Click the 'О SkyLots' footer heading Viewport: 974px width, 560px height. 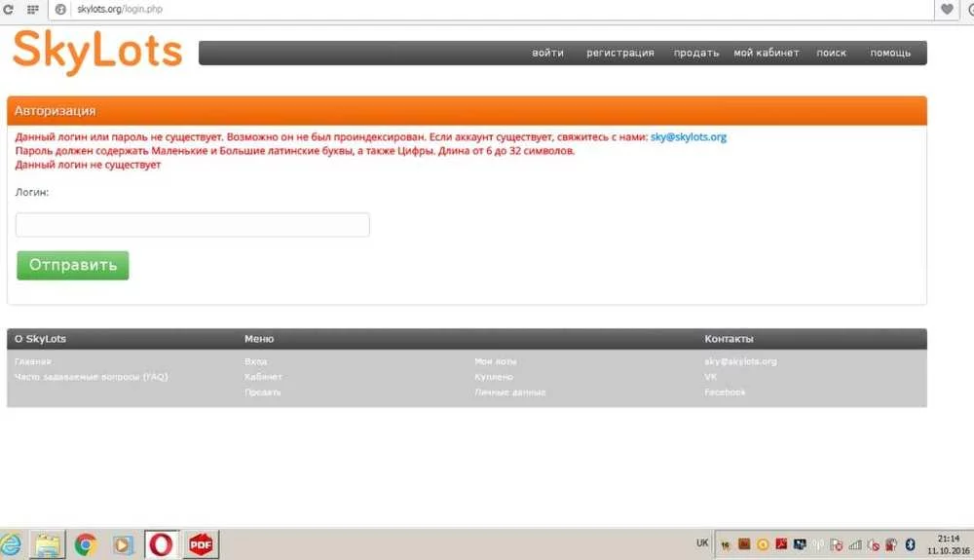[x=40, y=339]
